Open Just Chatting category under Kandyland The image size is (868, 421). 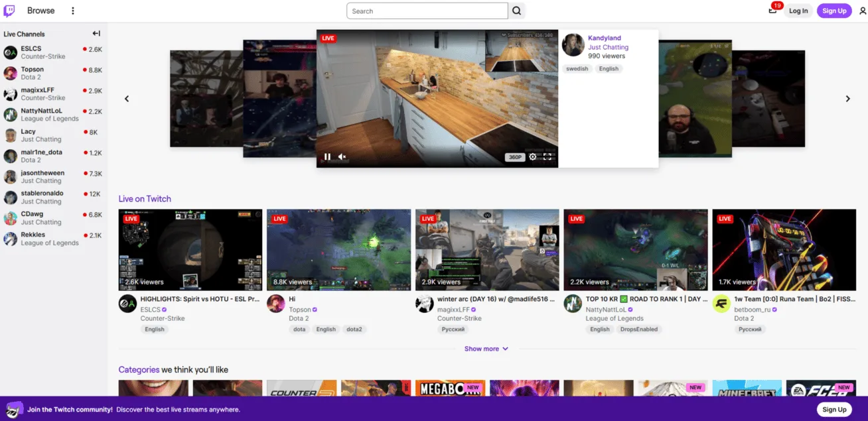[x=608, y=47]
